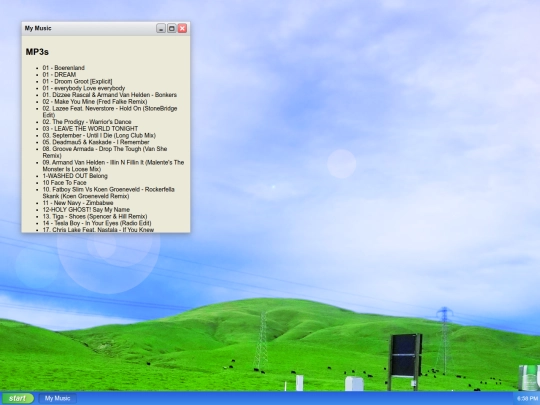Select Armand Van Helden Illin N Fillin It

pyautogui.click(x=113, y=166)
